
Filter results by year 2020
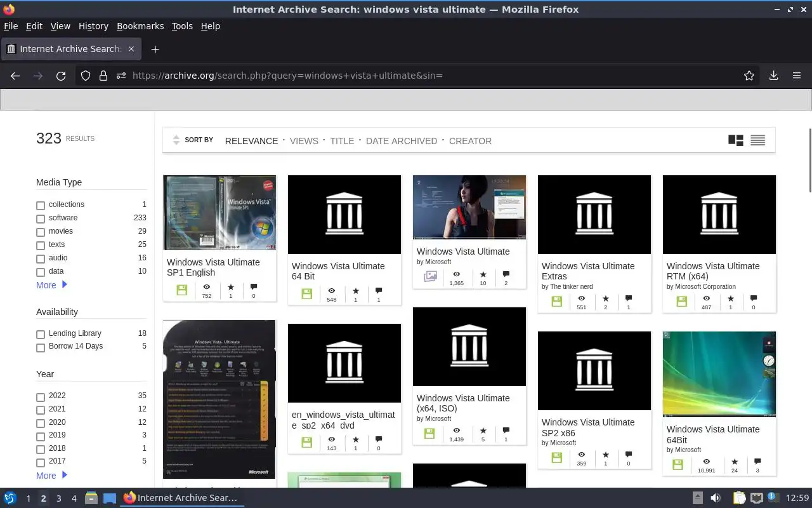pyautogui.click(x=41, y=423)
